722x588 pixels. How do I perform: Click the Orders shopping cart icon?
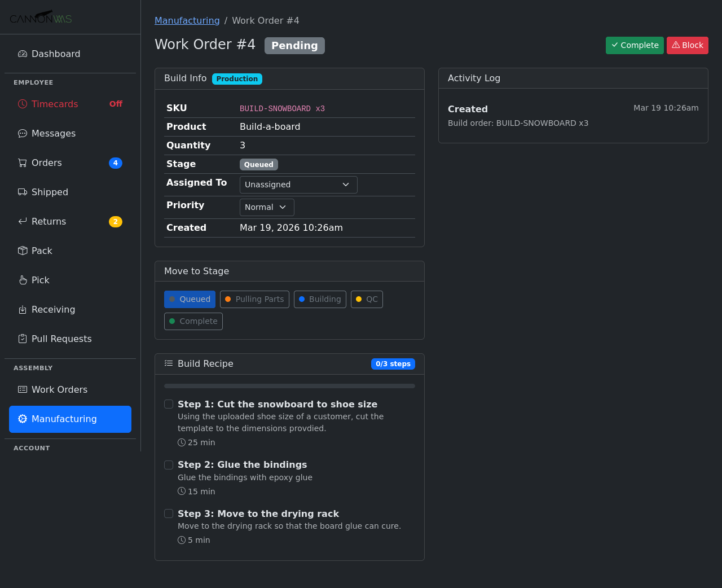click(x=23, y=163)
